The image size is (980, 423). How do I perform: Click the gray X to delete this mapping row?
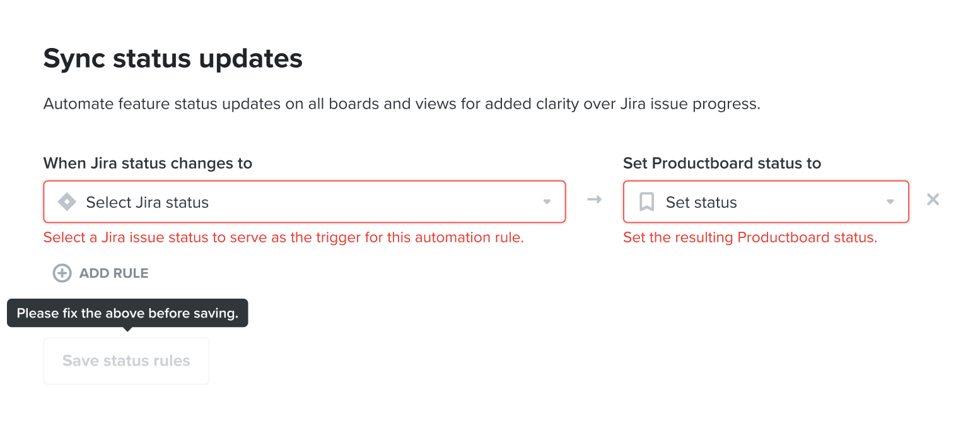pyautogui.click(x=933, y=199)
